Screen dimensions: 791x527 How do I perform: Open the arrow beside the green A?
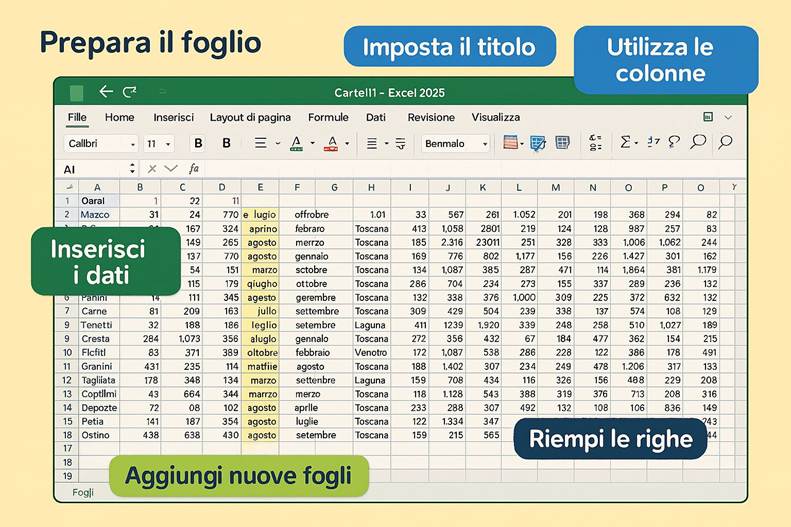pos(312,144)
